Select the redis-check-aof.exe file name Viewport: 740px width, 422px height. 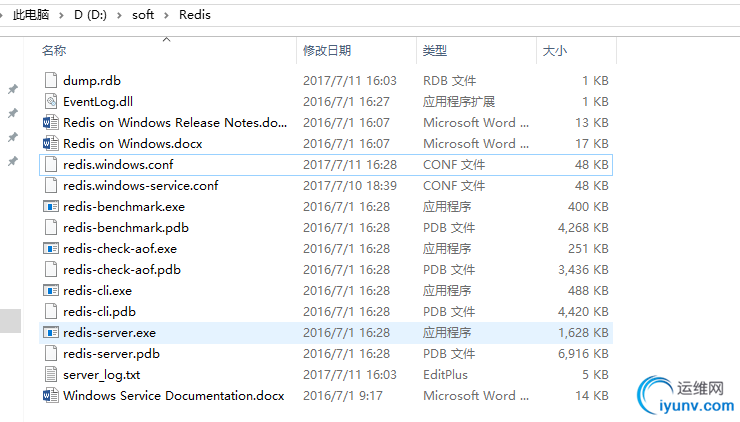pyautogui.click(x=120, y=249)
